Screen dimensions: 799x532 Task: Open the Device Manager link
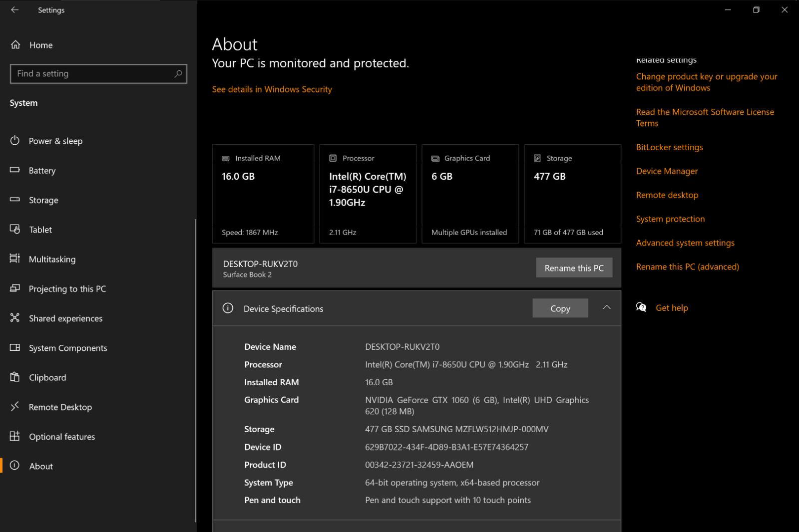pyautogui.click(x=667, y=171)
